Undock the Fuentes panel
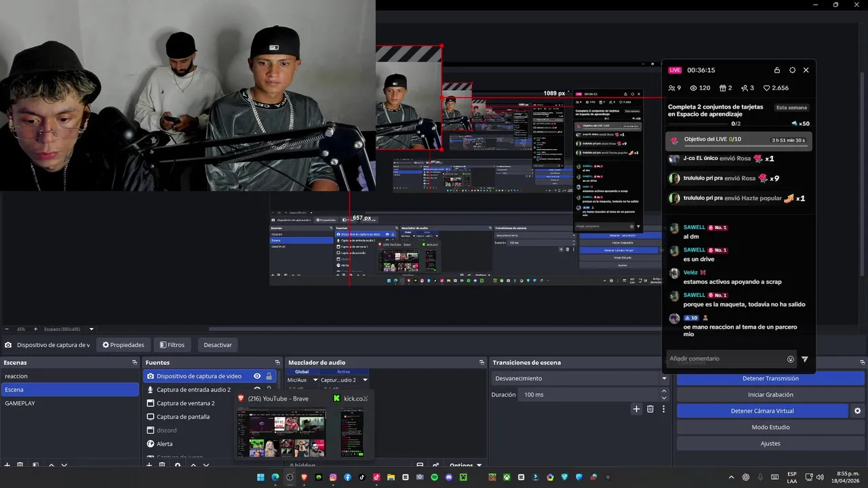Viewport: 868px width, 488px height. (x=277, y=363)
